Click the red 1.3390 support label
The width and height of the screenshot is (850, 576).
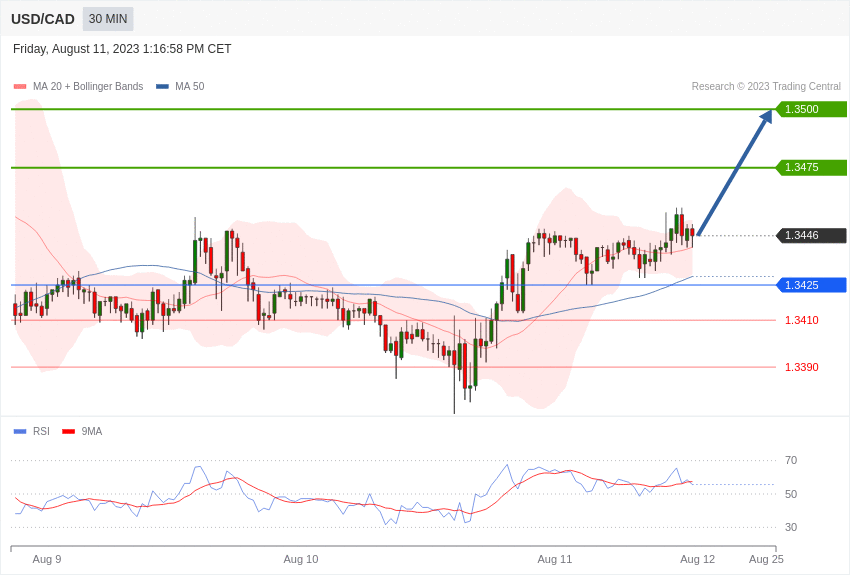click(802, 367)
